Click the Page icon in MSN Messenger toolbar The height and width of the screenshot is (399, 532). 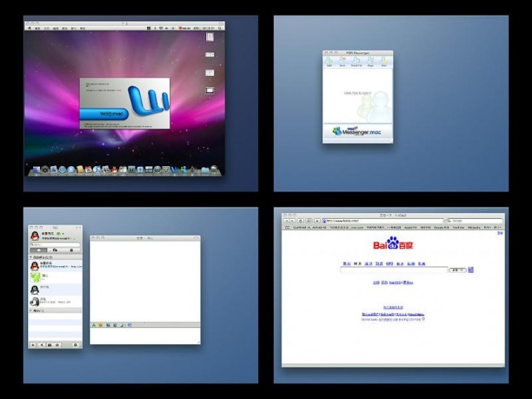(x=370, y=62)
